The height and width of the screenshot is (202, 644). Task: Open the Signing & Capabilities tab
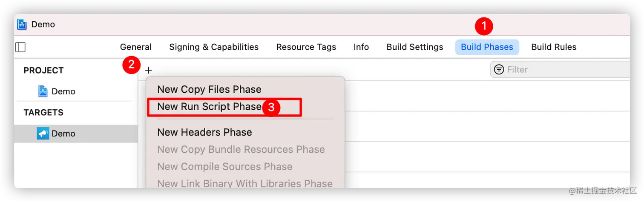214,47
